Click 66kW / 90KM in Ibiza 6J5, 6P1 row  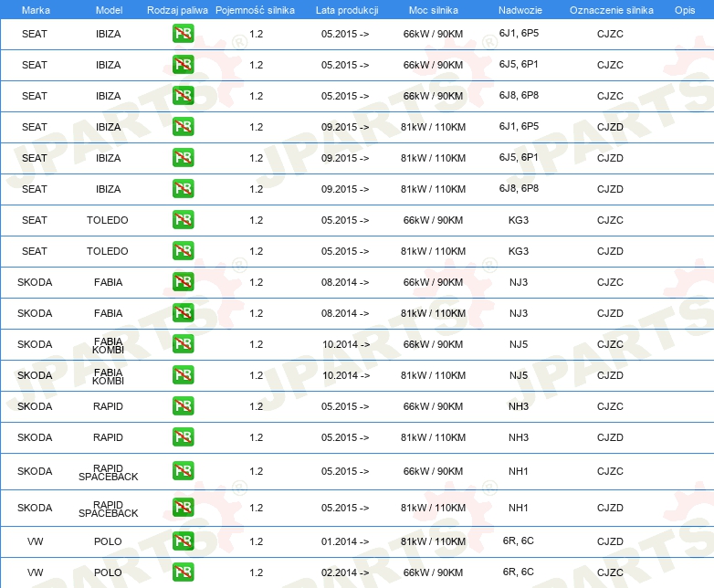point(433,65)
